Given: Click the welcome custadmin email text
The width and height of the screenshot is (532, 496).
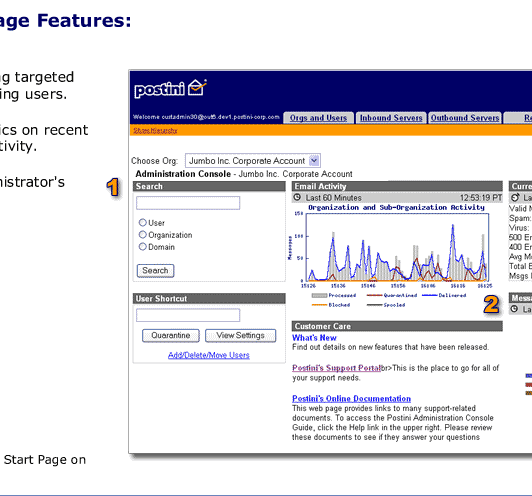Looking at the screenshot, I should click(x=206, y=117).
